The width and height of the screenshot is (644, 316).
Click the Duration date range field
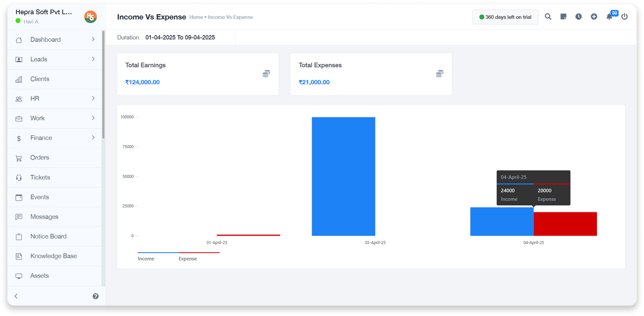pos(180,37)
